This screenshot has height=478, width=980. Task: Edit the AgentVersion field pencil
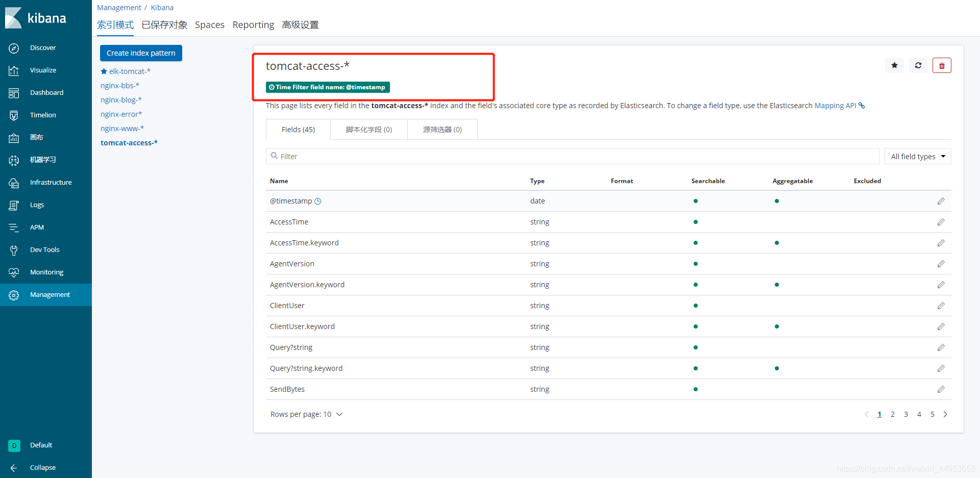[941, 264]
